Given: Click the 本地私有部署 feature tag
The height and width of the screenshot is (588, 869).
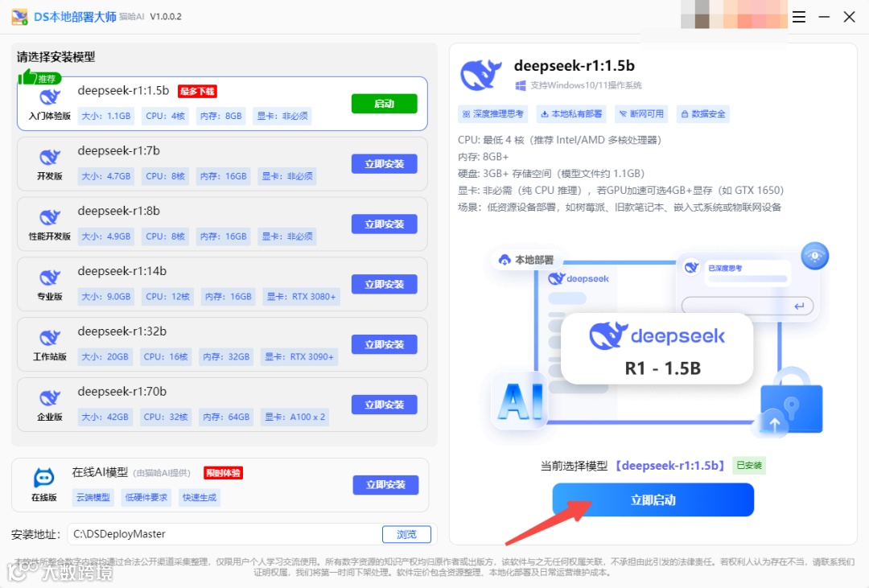Looking at the screenshot, I should 571,113.
